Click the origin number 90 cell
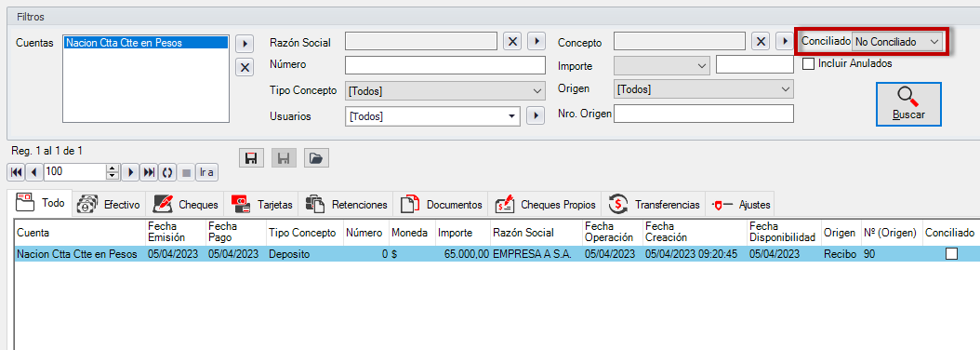This screenshot has width=980, height=350. (891, 254)
